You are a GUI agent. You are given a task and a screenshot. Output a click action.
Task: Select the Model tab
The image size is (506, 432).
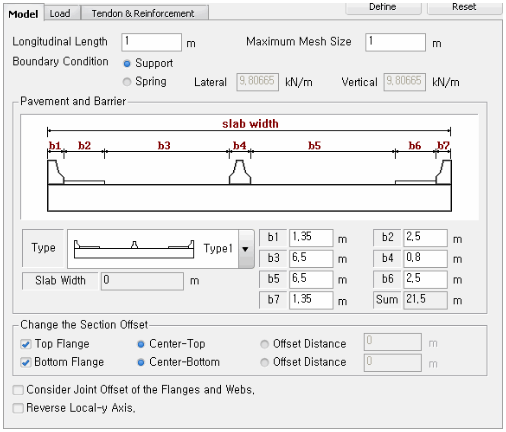(x=23, y=14)
